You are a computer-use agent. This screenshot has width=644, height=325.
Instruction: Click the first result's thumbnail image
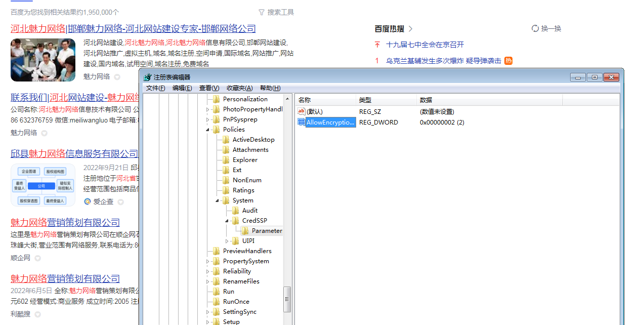tap(43, 60)
